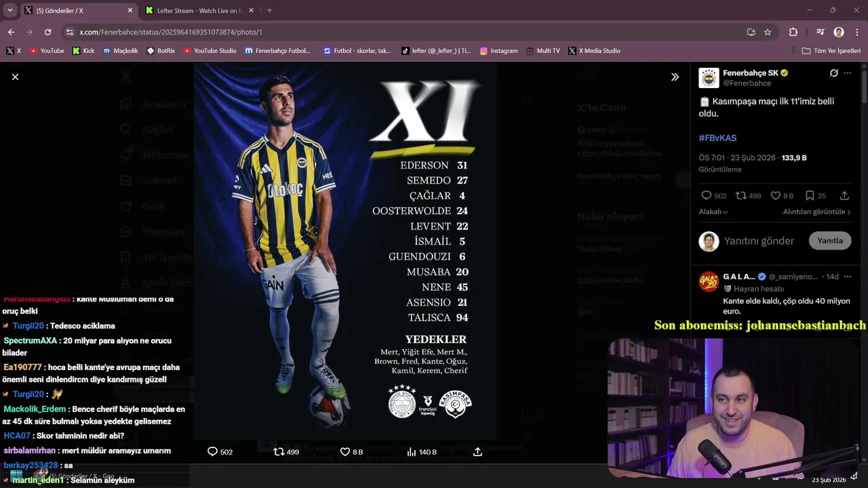868x488 pixels.
Task: Open the lefter TikTok bookmark
Action: [435, 51]
